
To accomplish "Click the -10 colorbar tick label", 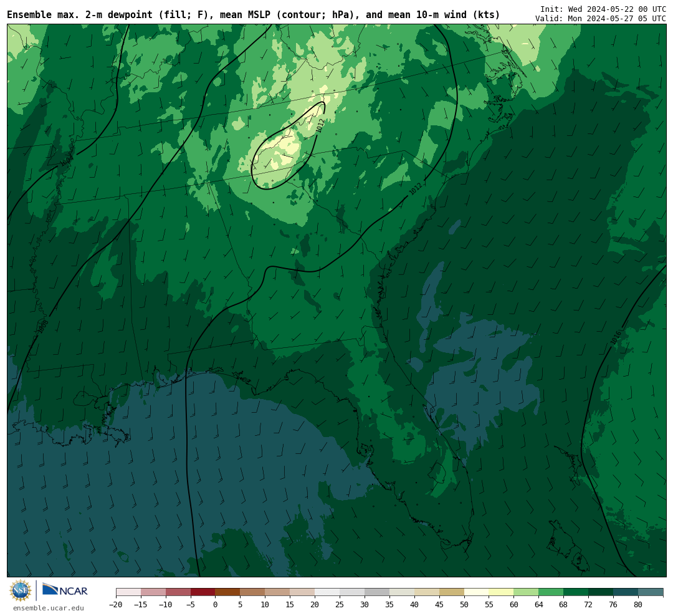I will click(166, 605).
